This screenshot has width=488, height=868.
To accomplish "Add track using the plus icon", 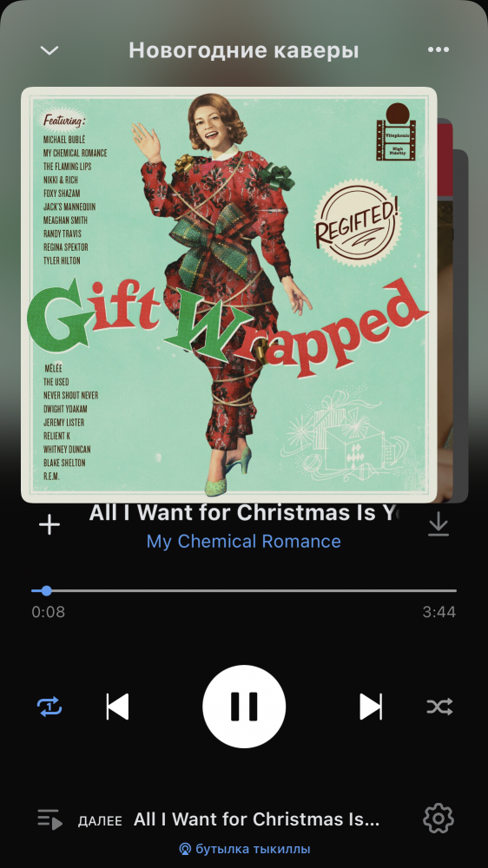I will [x=49, y=525].
